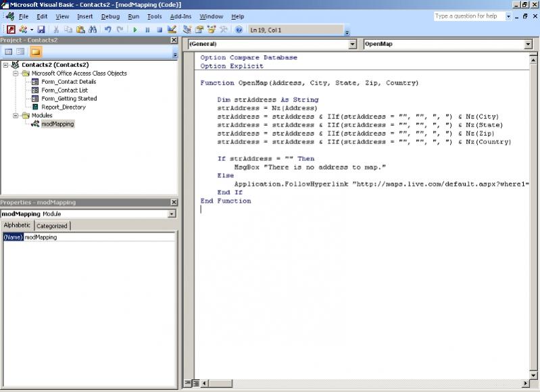Open the Object Browser icon
The width and height of the screenshot is (540, 392).
(211, 30)
